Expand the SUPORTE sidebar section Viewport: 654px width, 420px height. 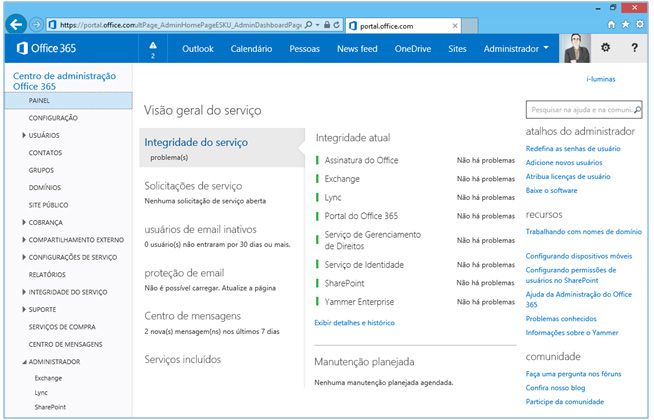[24, 309]
